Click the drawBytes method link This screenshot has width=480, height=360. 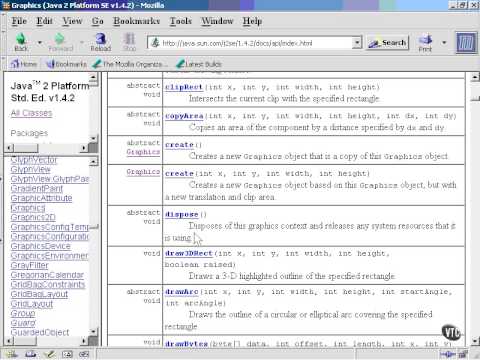click(x=186, y=344)
